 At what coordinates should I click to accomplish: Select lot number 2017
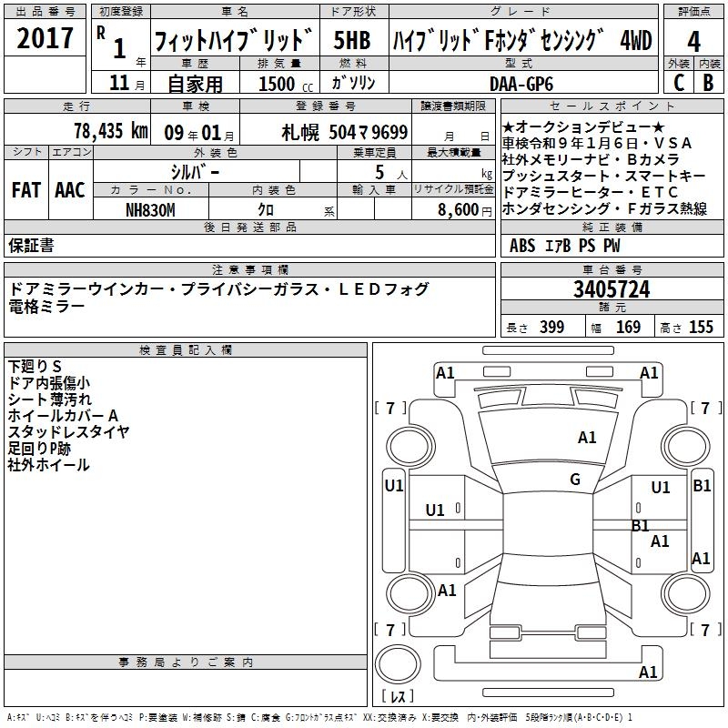click(45, 38)
